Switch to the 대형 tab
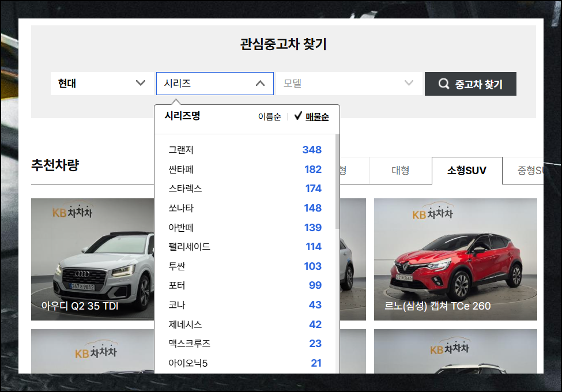Image resolution: width=562 pixels, height=392 pixels. (401, 171)
